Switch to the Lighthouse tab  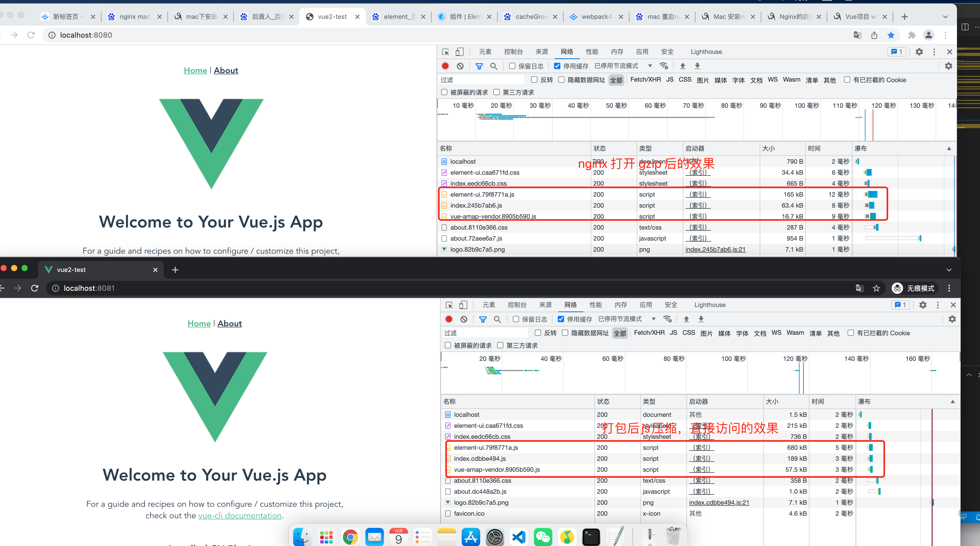[706, 52]
